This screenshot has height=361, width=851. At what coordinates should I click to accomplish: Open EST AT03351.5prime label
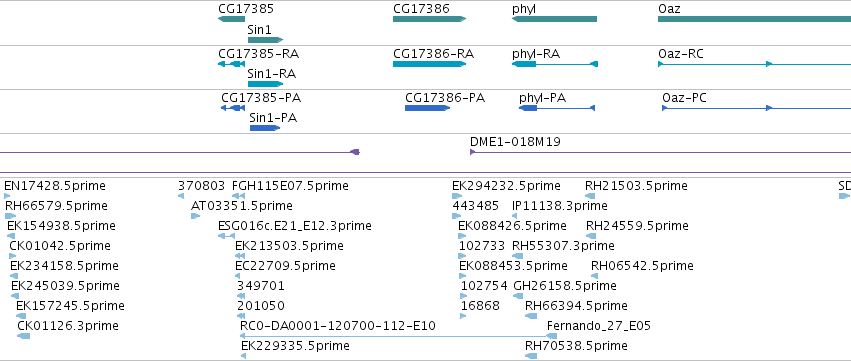tap(242, 206)
